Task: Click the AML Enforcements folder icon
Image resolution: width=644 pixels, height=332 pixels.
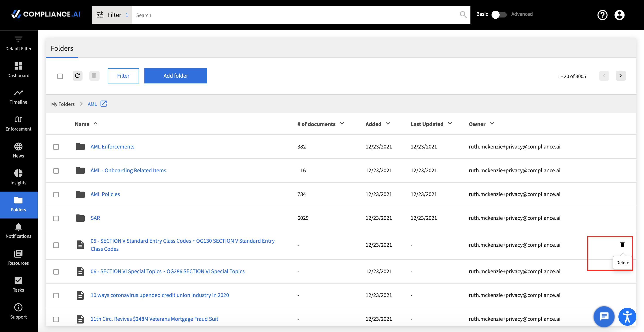Action: tap(80, 147)
